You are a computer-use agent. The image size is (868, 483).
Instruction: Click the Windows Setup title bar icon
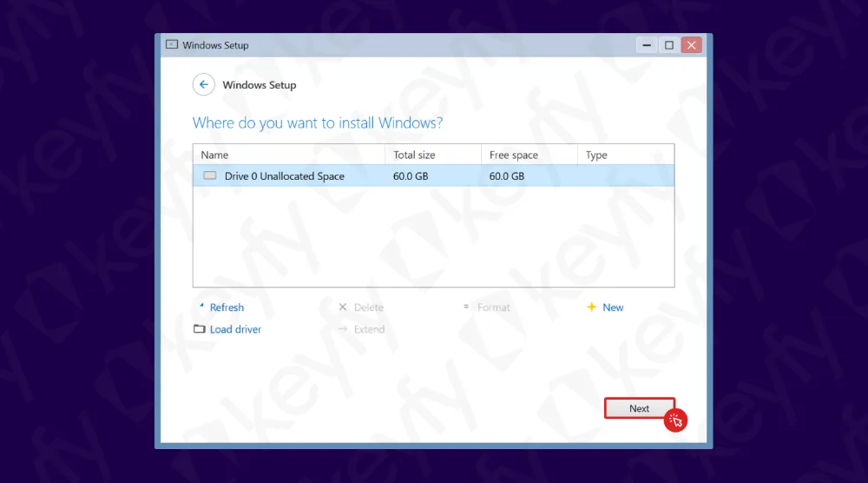(172, 44)
